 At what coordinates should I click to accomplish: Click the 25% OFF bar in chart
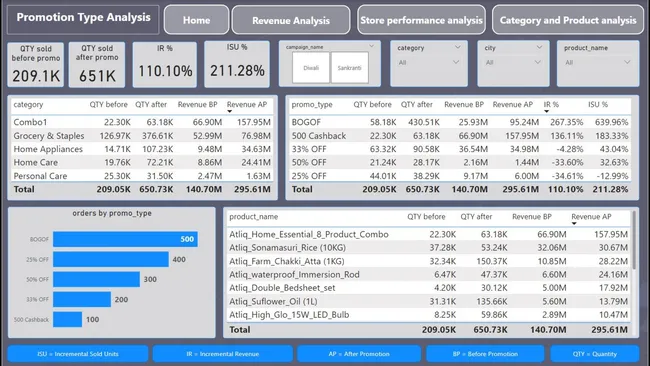click(111, 259)
